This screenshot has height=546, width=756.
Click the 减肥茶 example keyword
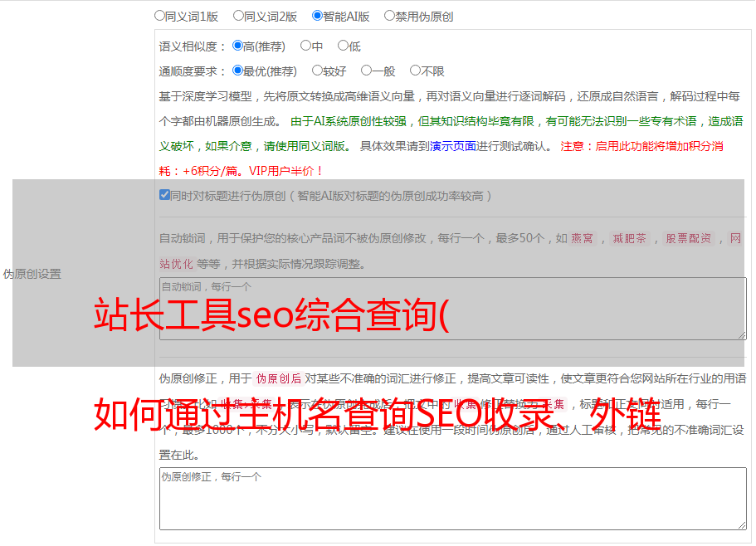tap(629, 238)
